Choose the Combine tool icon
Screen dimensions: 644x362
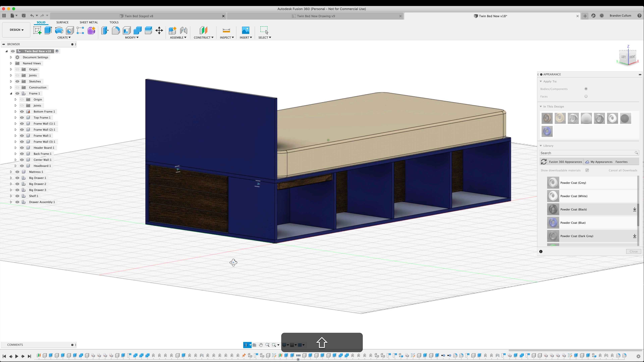coord(138,31)
